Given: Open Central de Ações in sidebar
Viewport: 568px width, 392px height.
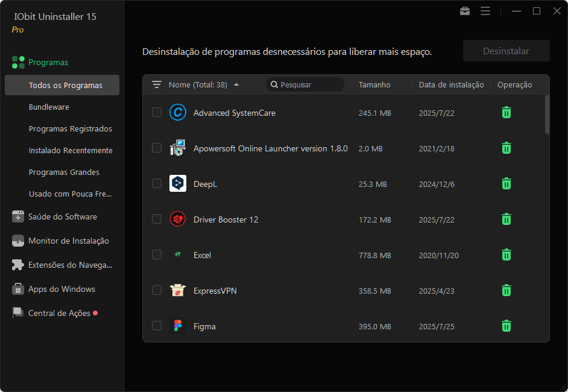Looking at the screenshot, I should click(x=59, y=313).
